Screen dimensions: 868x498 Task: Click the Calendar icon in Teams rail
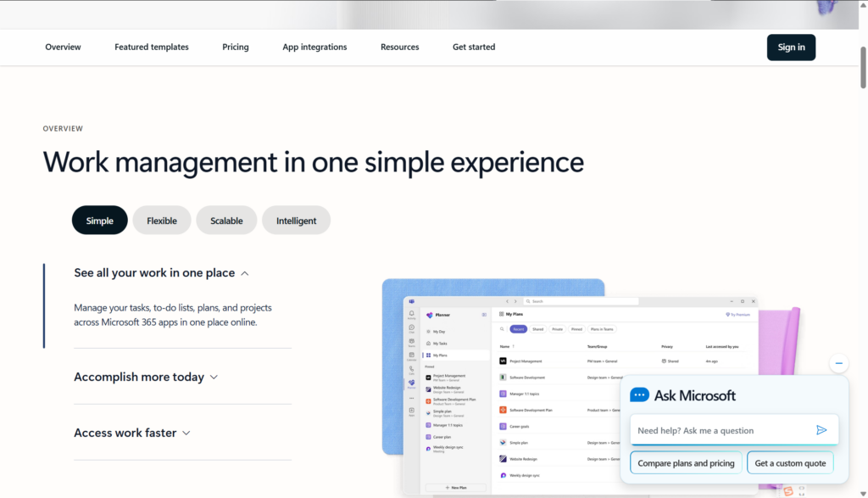411,355
